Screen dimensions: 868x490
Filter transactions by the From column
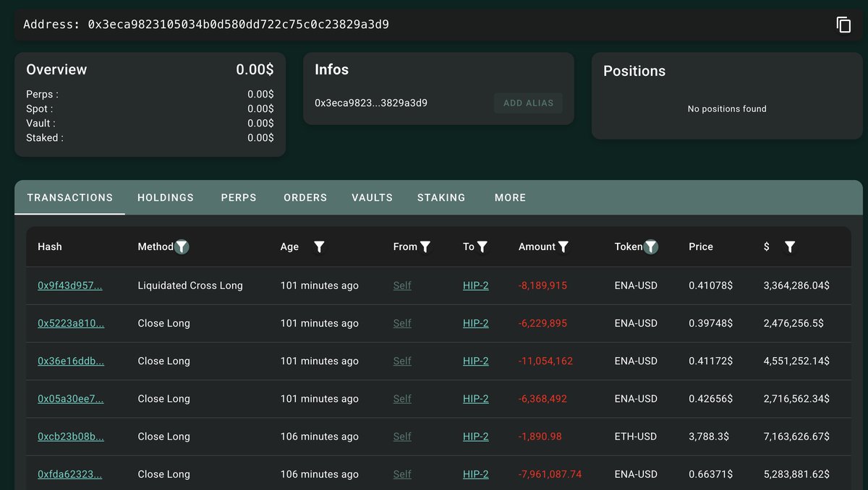point(425,247)
